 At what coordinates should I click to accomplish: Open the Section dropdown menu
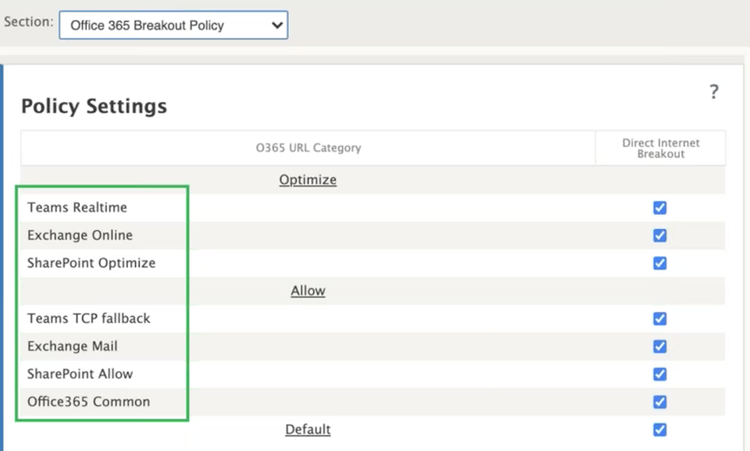point(173,25)
